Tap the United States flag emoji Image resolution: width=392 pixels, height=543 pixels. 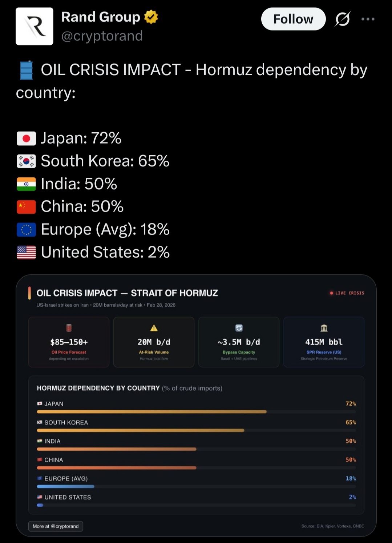coord(26,252)
